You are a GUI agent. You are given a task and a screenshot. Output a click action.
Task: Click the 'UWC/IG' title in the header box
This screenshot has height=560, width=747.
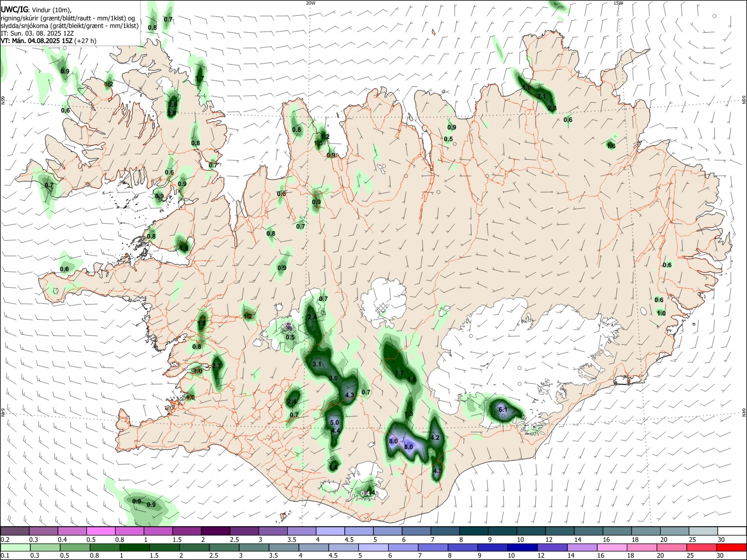point(14,10)
